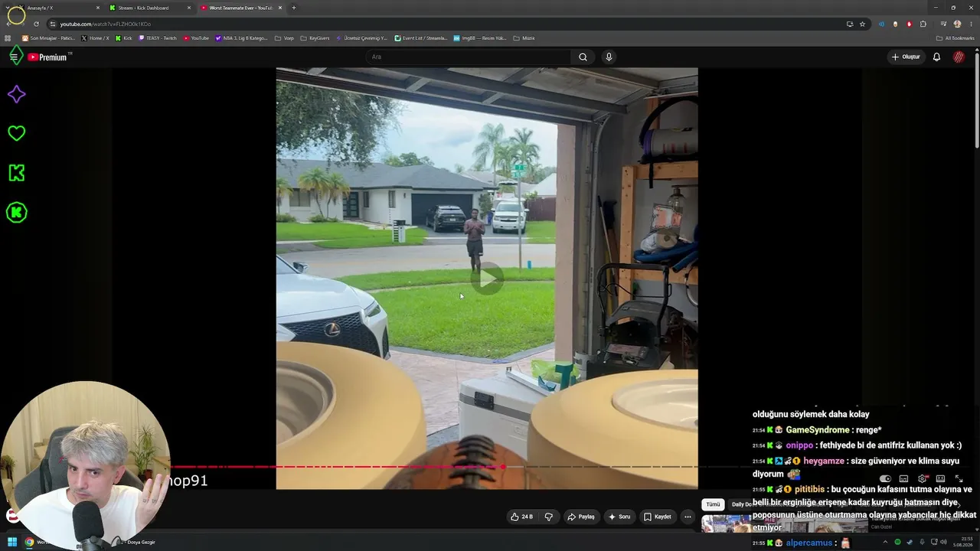Open the Home / X bookmark
Screen dimensions: 980x551
coord(95,38)
